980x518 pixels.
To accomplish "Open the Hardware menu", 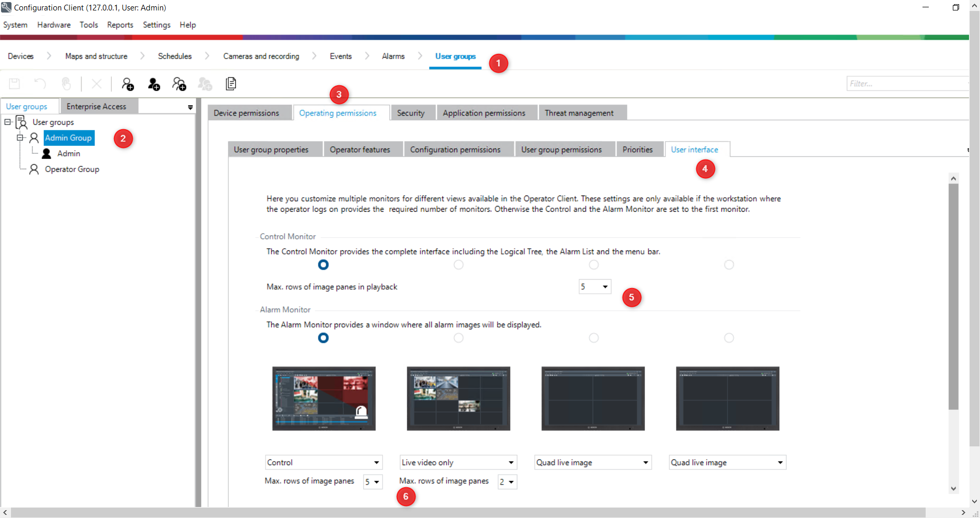I will coord(54,25).
